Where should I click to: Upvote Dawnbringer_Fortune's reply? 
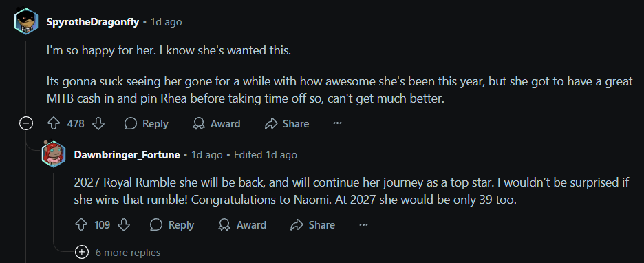click(81, 225)
